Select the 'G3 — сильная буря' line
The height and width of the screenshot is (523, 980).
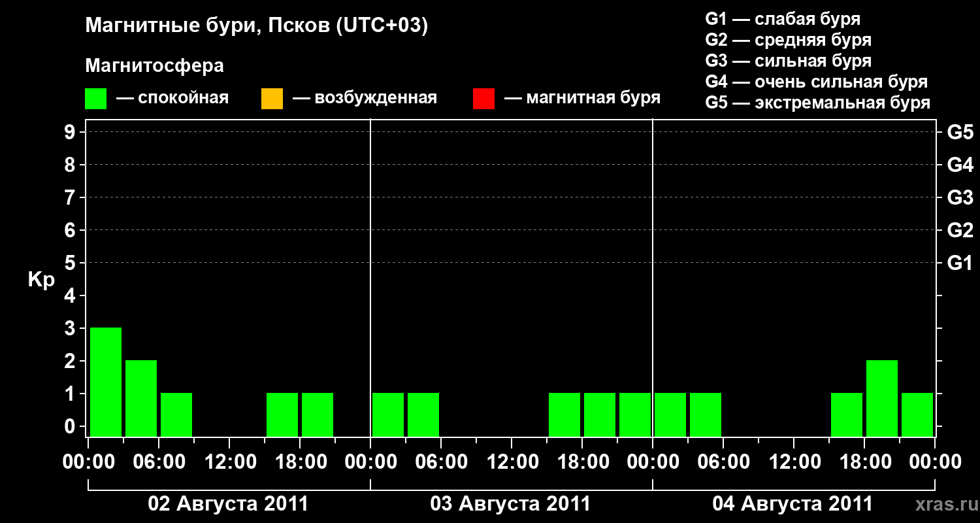pos(789,61)
